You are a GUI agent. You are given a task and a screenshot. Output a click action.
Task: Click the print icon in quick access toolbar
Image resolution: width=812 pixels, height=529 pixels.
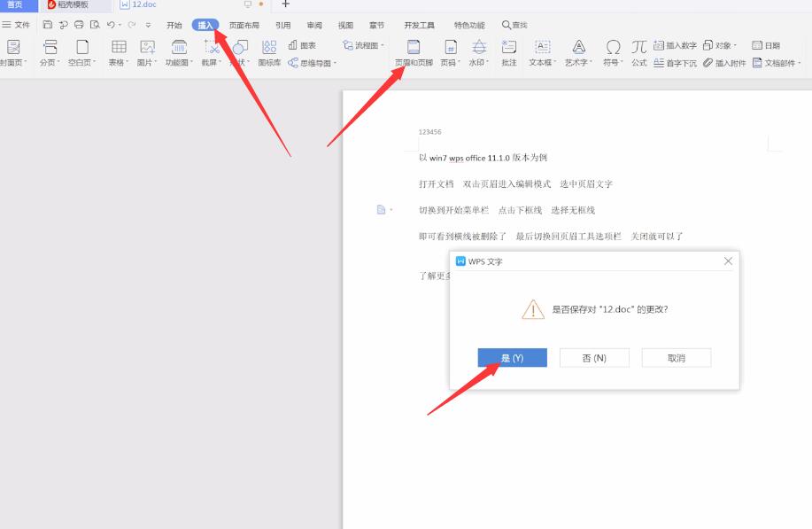[x=79, y=24]
